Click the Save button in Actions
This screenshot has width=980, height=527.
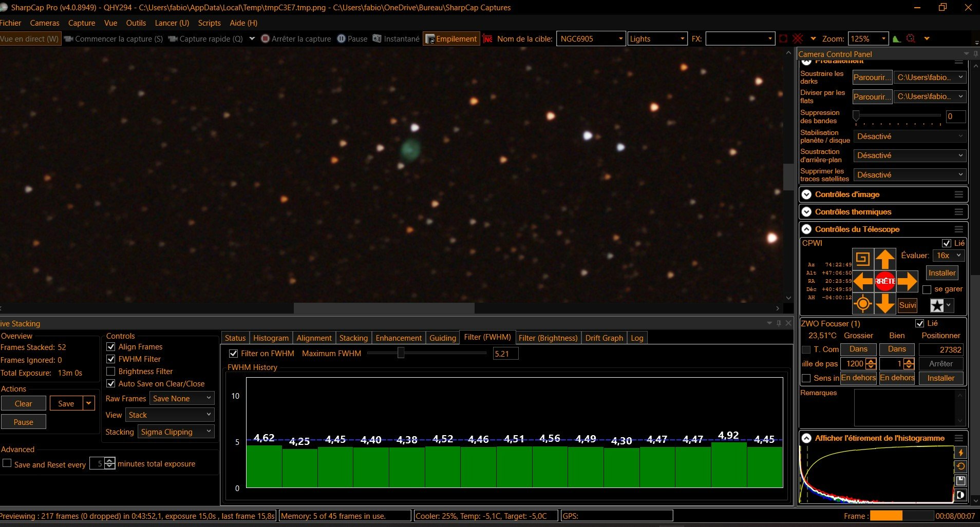click(x=66, y=403)
